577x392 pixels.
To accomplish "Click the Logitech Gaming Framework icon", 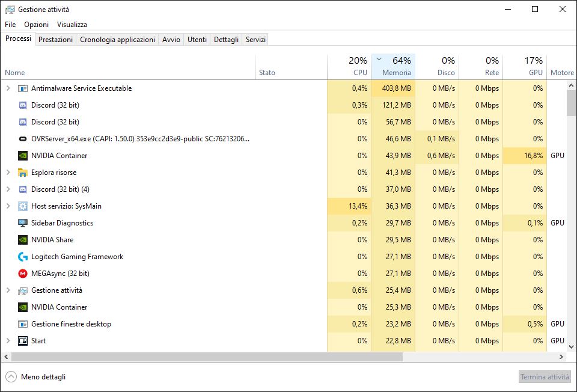I will pyautogui.click(x=23, y=257).
